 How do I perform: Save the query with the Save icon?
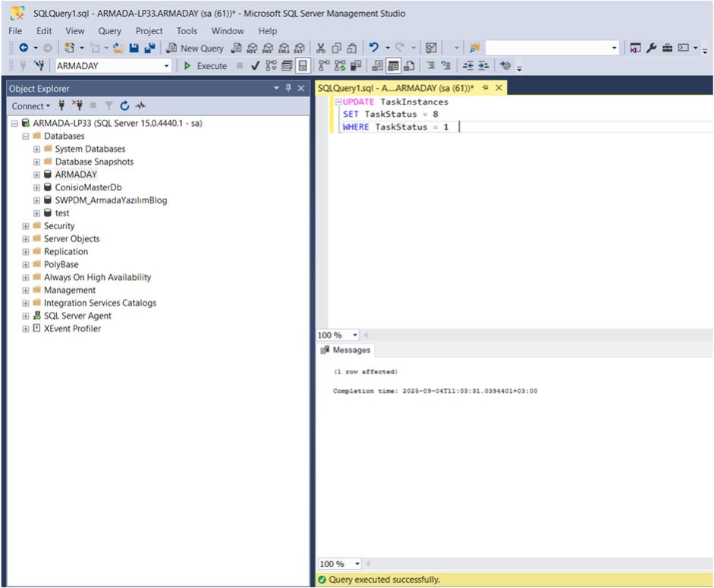pyautogui.click(x=134, y=48)
